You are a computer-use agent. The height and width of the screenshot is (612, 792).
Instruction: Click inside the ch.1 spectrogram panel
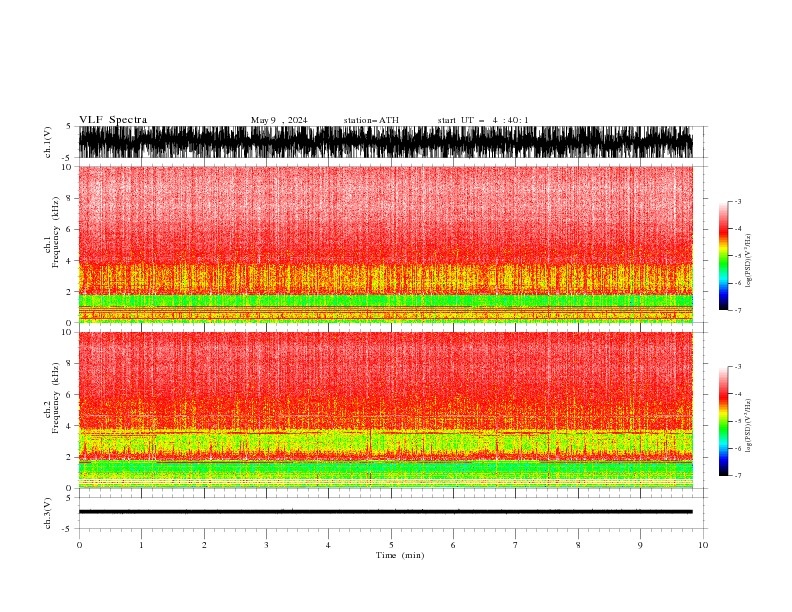385,244
